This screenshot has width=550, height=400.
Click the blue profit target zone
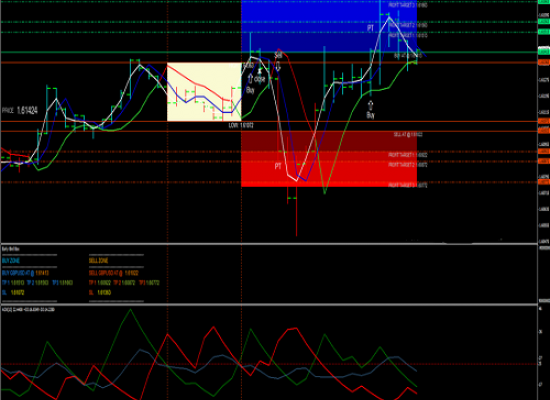coord(329,26)
